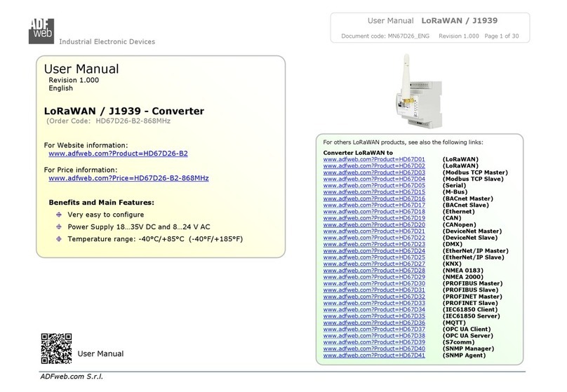Click the "(KNX)" label
567x392 pixels.
(x=452, y=264)
